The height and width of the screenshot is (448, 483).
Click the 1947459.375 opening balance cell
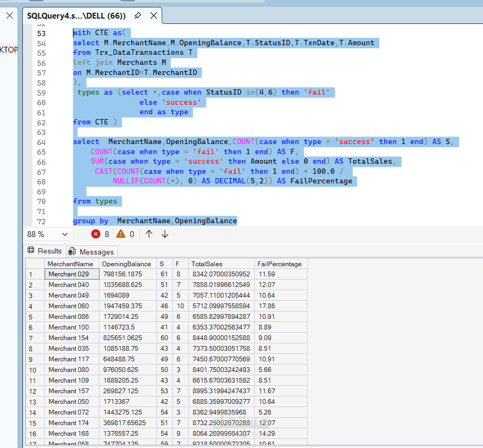[128, 306]
